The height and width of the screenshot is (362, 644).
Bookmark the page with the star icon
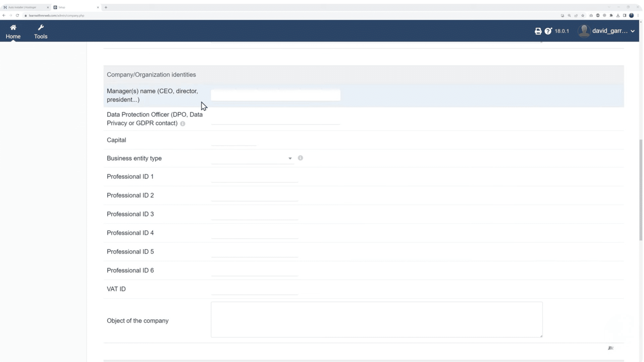(583, 15)
